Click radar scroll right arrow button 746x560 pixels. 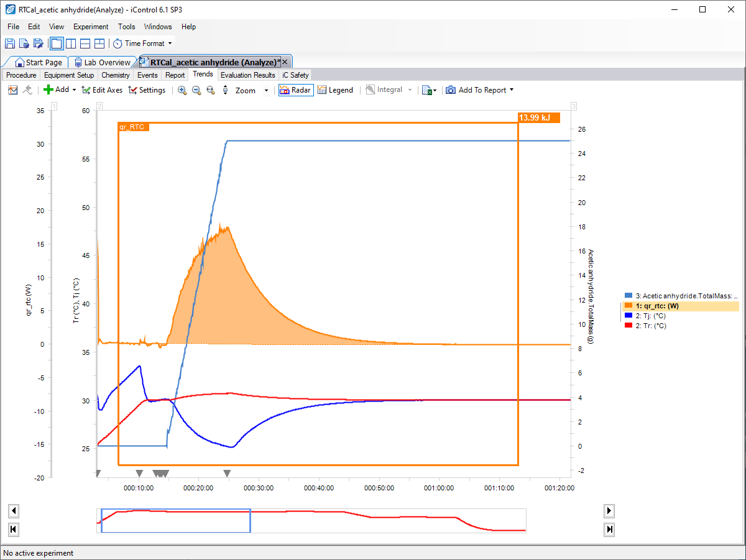coord(610,511)
